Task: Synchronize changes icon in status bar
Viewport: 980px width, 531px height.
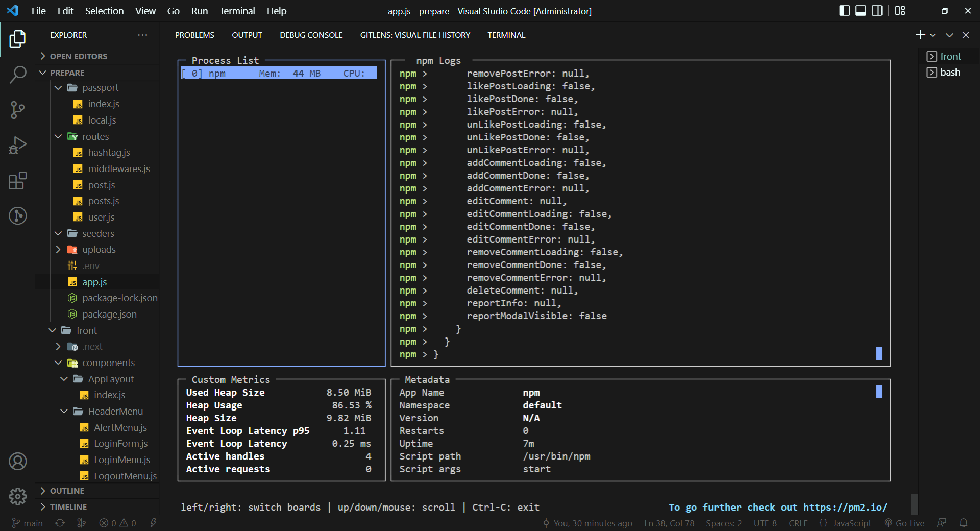Action: [x=60, y=523]
